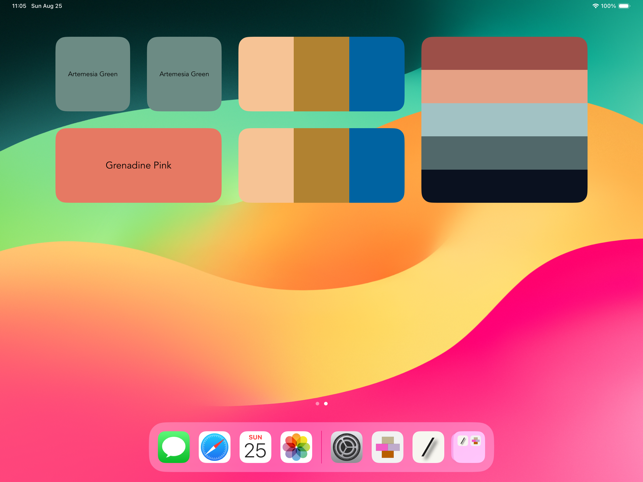Tap the Sun Aug 25 date text
This screenshot has height=482, width=643.
pos(47,6)
